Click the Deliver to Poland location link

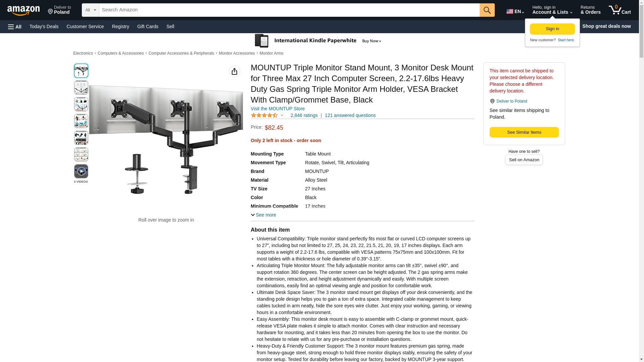(x=512, y=101)
